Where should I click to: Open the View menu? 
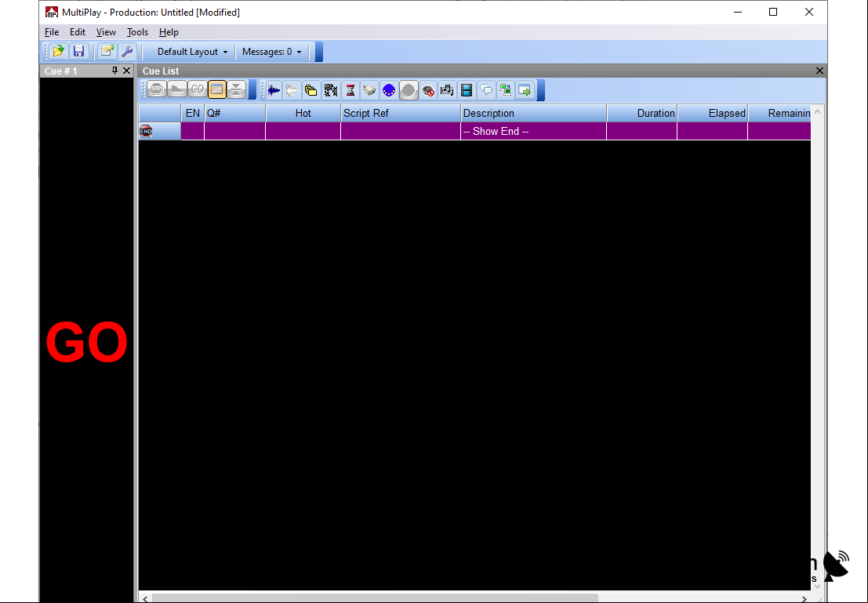point(106,32)
